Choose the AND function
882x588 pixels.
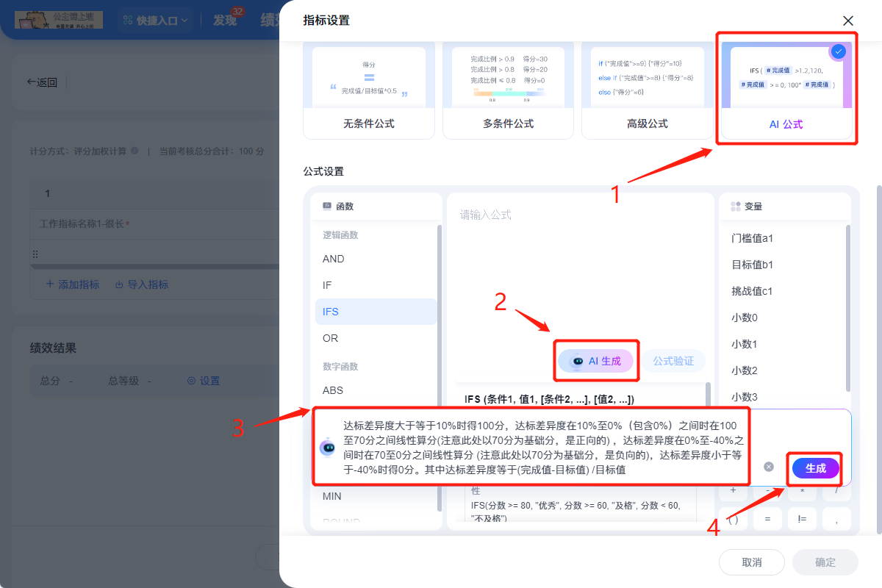[x=376, y=259]
